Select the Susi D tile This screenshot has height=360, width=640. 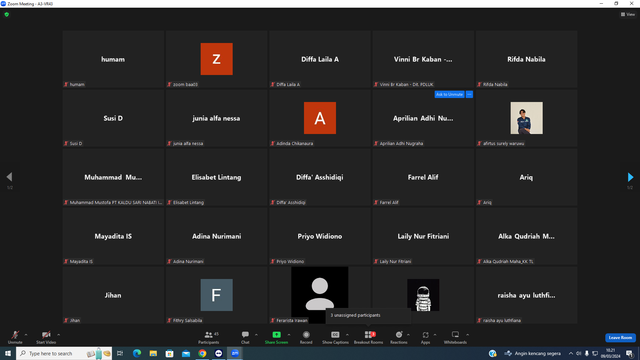coord(113,118)
